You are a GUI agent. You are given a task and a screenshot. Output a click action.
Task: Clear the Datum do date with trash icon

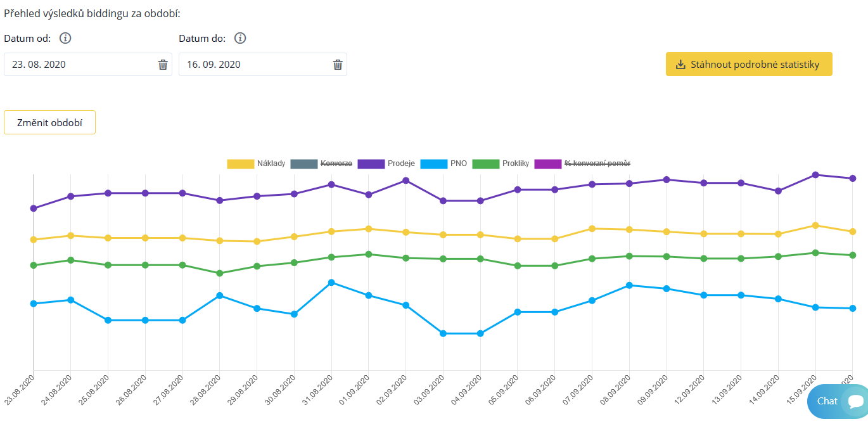pos(338,65)
